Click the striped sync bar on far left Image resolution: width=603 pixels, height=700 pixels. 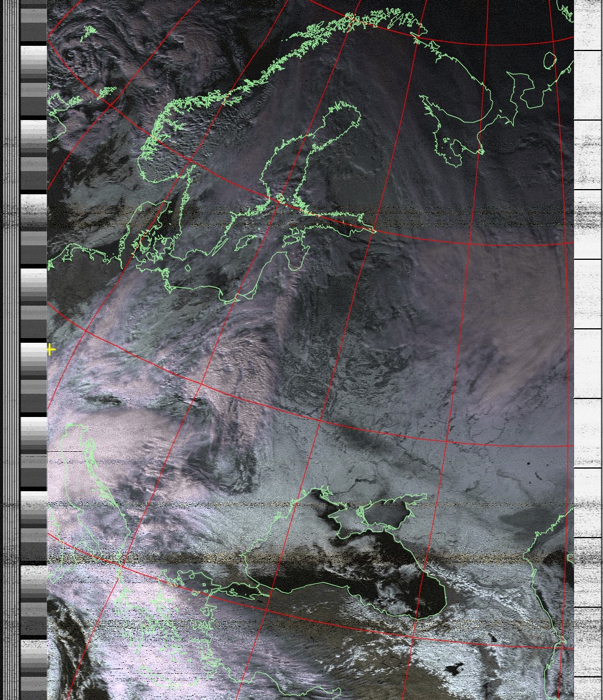point(10,348)
